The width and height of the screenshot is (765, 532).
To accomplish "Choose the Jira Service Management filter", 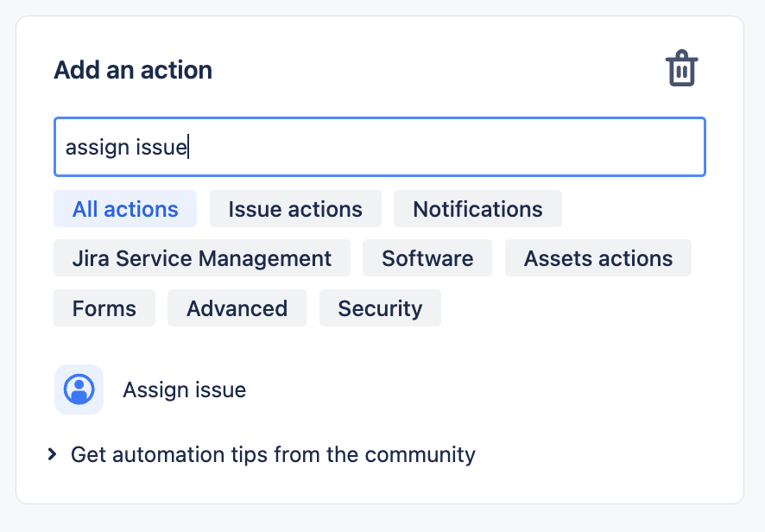I will point(202,258).
